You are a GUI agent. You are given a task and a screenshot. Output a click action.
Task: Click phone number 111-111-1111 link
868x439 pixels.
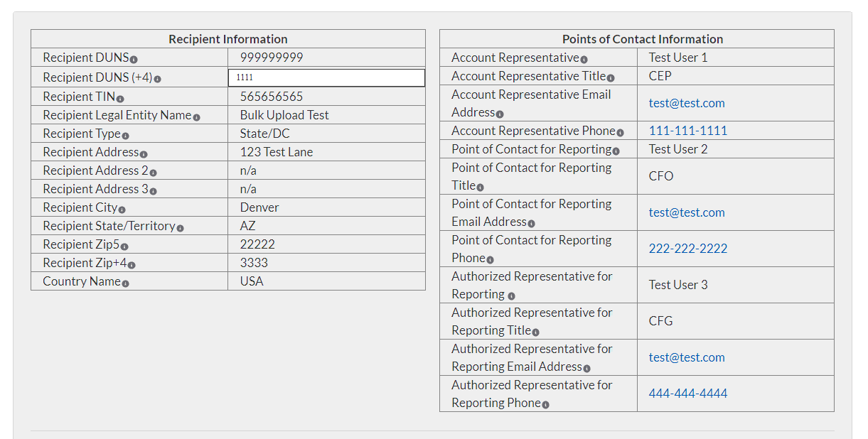(x=687, y=131)
